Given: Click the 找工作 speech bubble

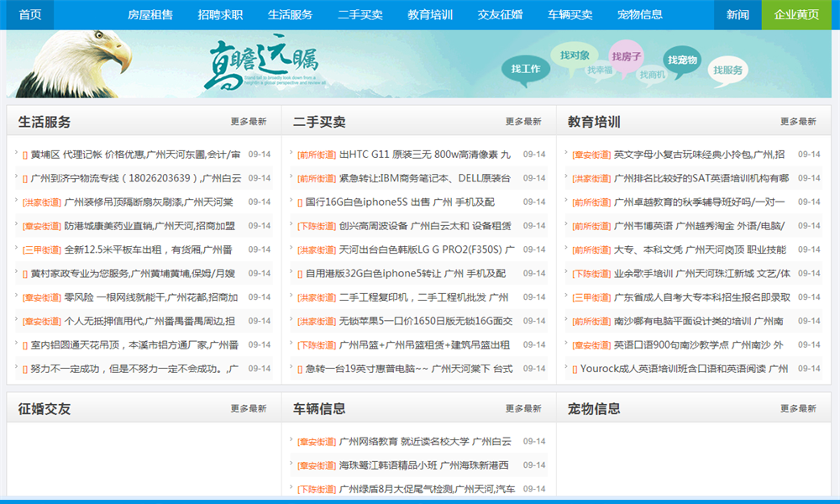Looking at the screenshot, I should click(526, 69).
